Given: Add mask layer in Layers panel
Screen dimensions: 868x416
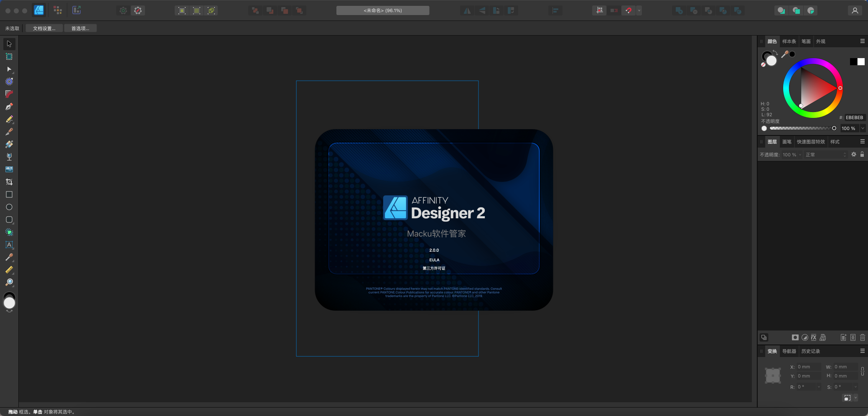Looking at the screenshot, I should (795, 337).
